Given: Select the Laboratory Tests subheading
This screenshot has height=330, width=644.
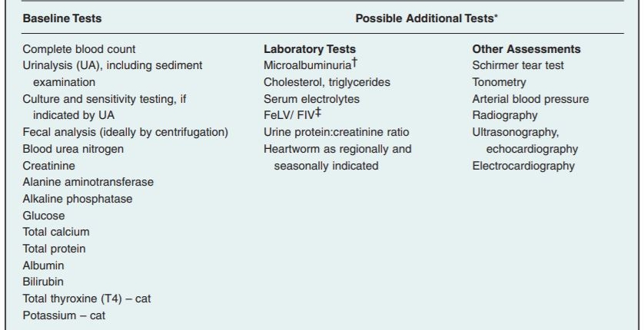Looking at the screenshot, I should [310, 49].
